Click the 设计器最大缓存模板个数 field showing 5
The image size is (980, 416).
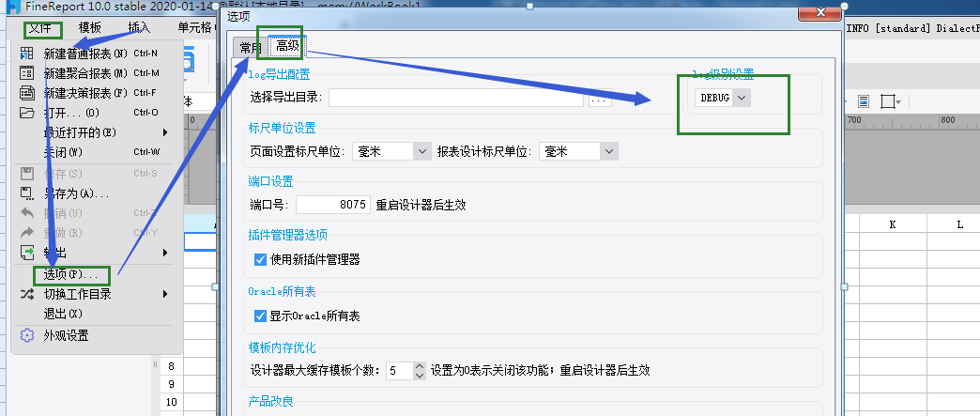(399, 370)
